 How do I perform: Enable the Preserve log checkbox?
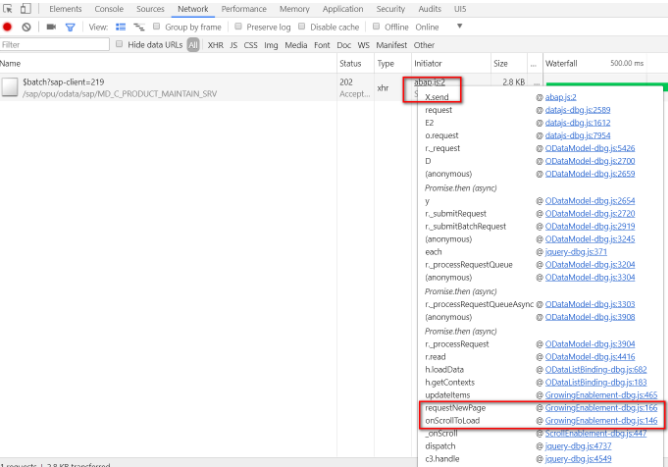pos(238,26)
